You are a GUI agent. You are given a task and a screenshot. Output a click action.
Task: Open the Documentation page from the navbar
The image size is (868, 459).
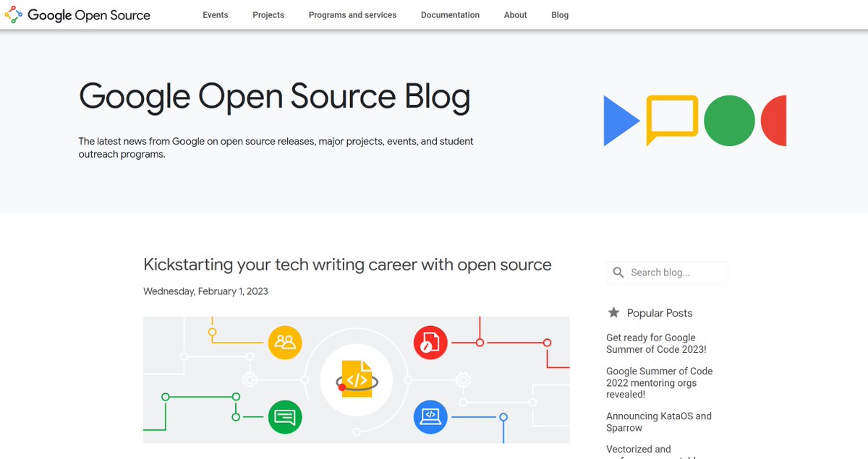click(450, 14)
